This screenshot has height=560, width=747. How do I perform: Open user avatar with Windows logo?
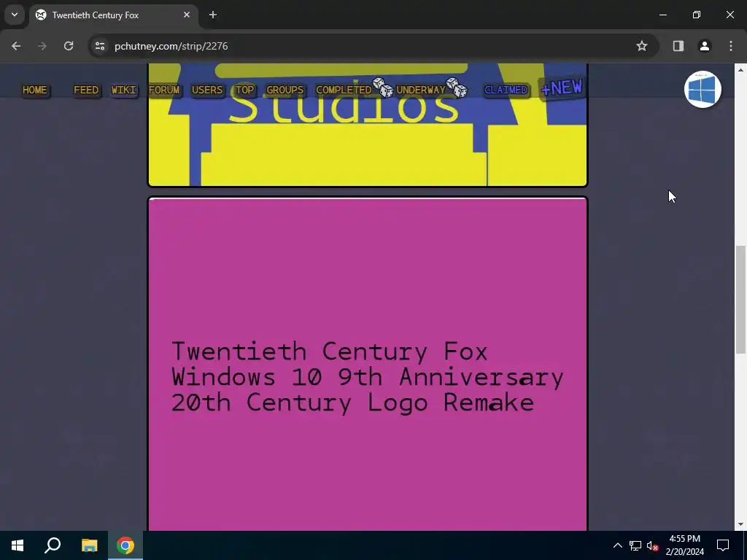(x=703, y=90)
